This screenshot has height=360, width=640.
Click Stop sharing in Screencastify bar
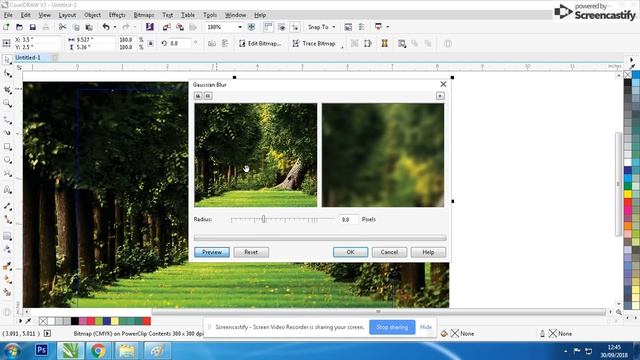392,327
